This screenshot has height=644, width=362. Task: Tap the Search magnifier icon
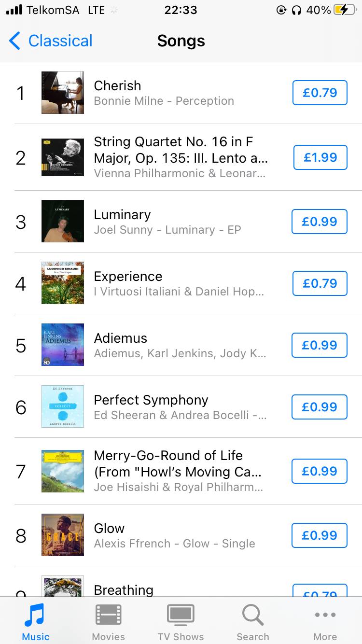252,615
